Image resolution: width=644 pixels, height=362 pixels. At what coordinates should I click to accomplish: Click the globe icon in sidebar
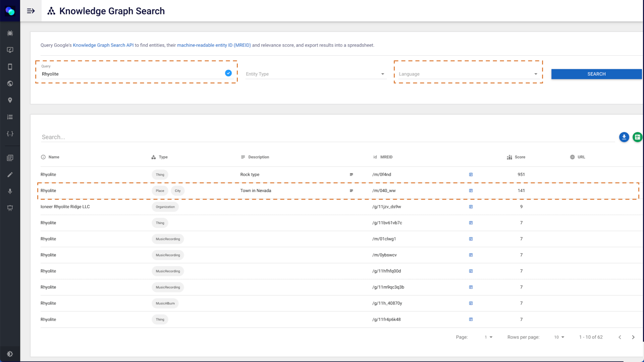(10, 83)
